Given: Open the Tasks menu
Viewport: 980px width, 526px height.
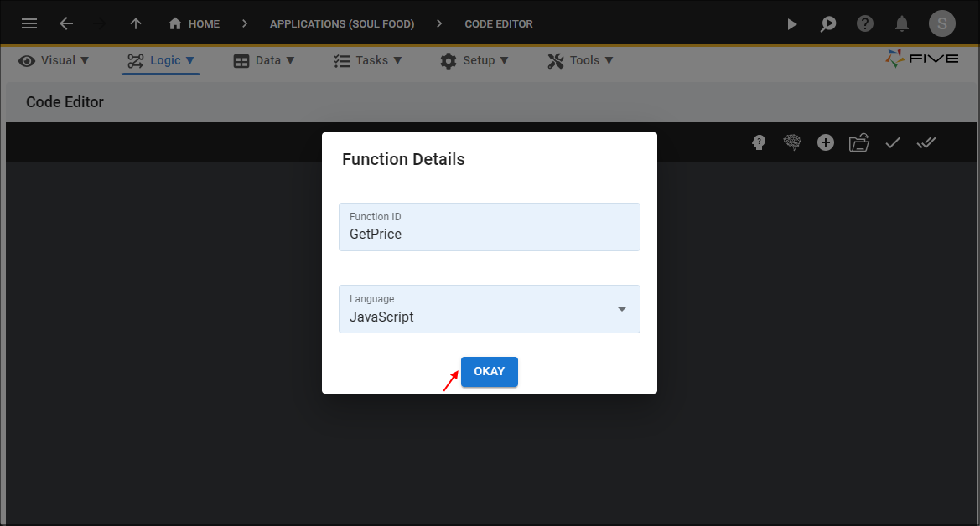Looking at the screenshot, I should point(367,60).
